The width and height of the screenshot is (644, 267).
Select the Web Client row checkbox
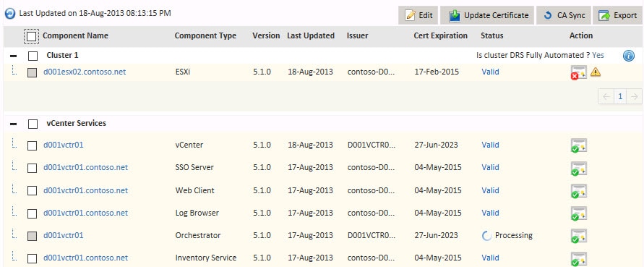point(32,191)
